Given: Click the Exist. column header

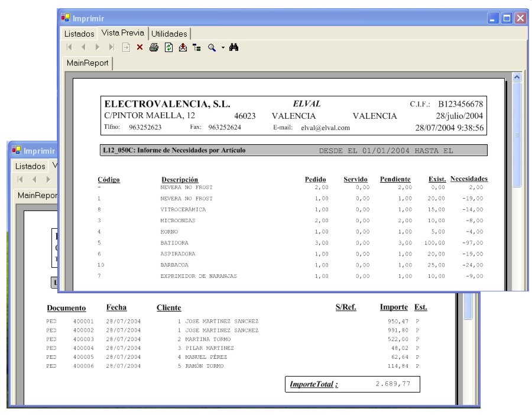Looking at the screenshot, I should pos(437,179).
